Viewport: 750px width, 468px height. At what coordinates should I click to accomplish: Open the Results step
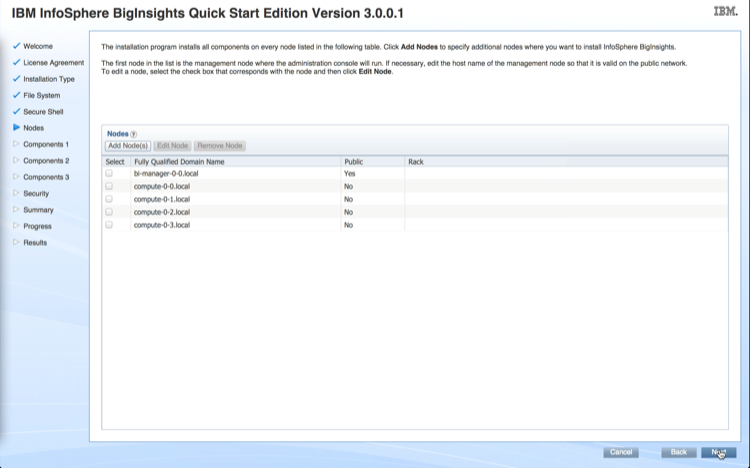(x=35, y=243)
